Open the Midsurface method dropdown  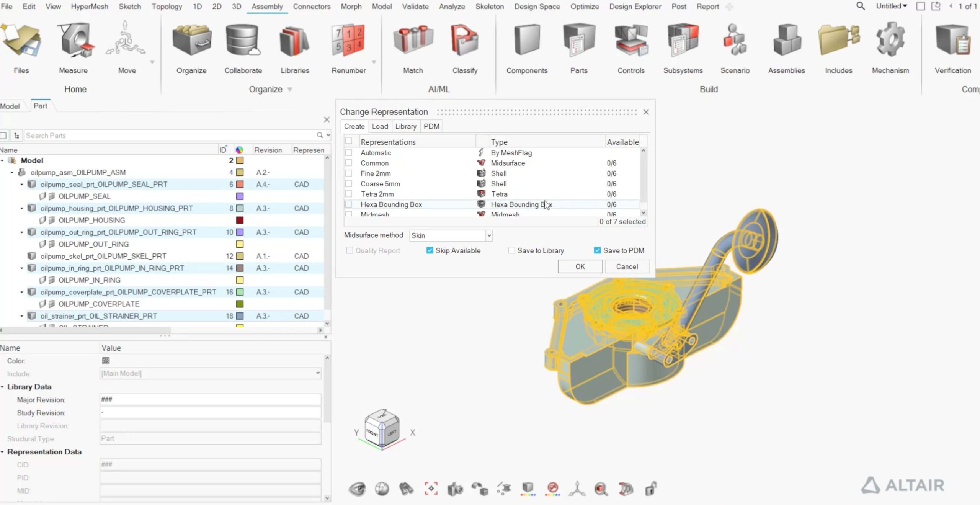pyautogui.click(x=489, y=235)
